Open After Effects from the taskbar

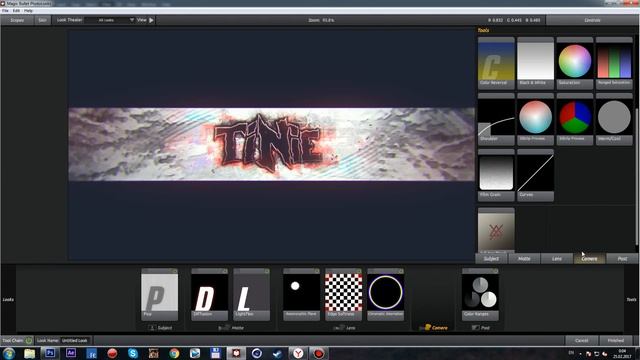(x=71, y=353)
